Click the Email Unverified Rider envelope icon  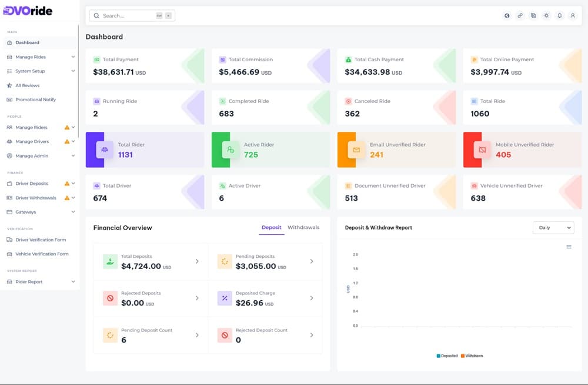tap(356, 150)
